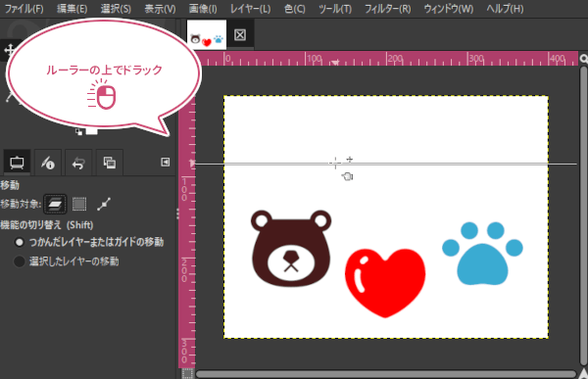Select the Tool Options tab icon
The image size is (588, 379).
click(x=17, y=163)
